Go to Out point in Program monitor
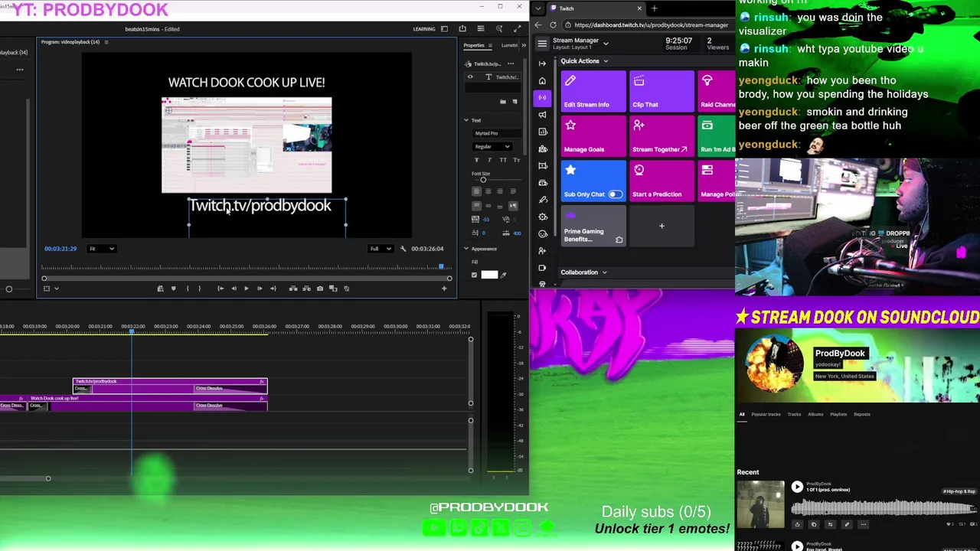The height and width of the screenshot is (551, 980). tap(273, 289)
